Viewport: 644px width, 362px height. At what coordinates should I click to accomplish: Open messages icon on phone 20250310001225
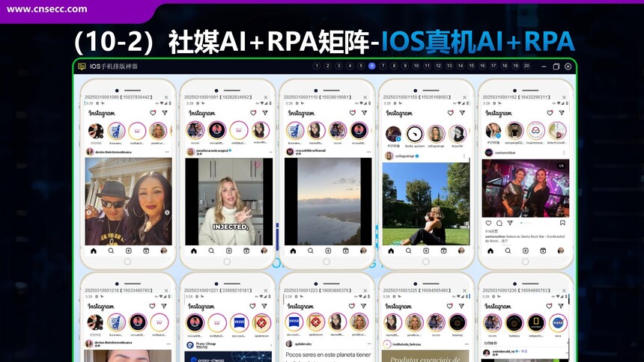(x=461, y=306)
